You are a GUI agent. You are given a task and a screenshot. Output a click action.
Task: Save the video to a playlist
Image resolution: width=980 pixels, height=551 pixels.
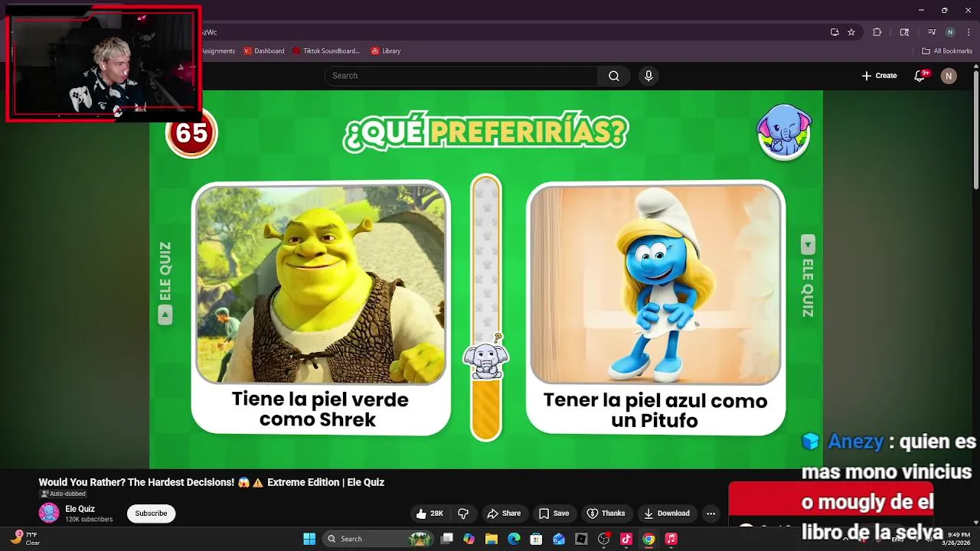[x=554, y=514]
